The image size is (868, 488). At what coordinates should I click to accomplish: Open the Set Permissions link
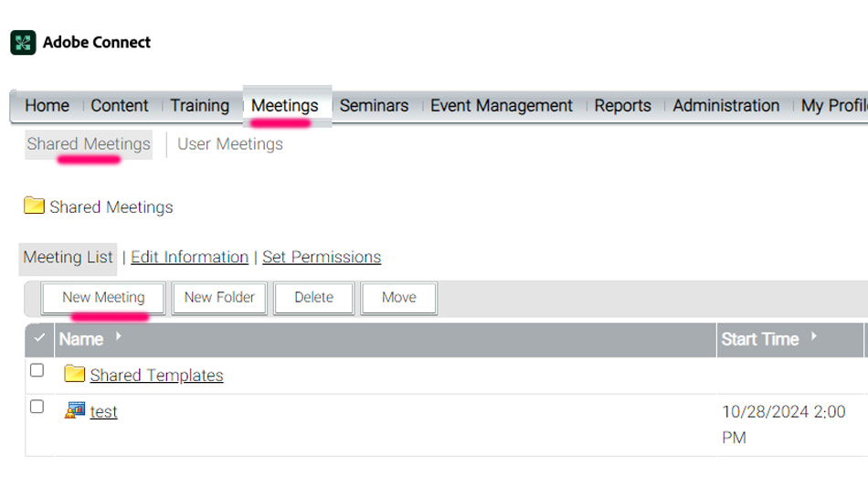[x=322, y=257]
